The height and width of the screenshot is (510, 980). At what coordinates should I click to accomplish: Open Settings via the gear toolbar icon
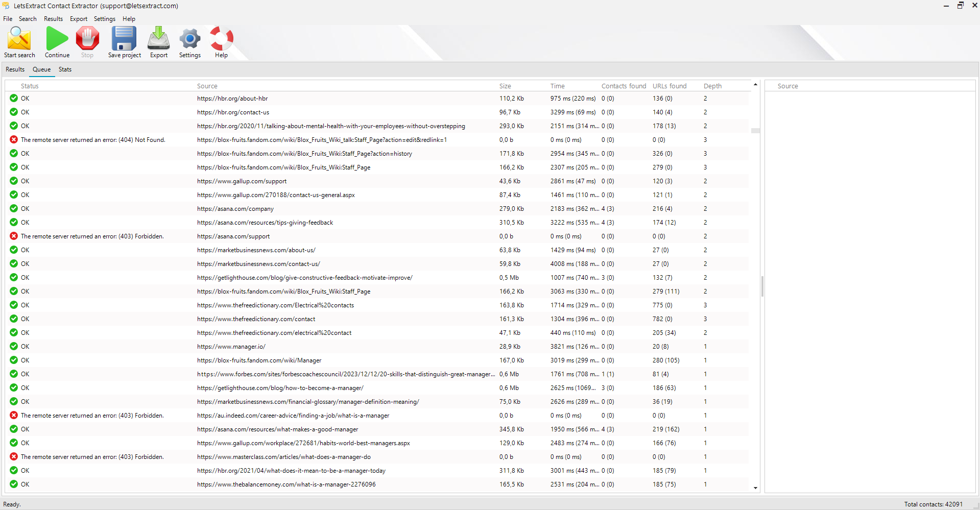(189, 38)
